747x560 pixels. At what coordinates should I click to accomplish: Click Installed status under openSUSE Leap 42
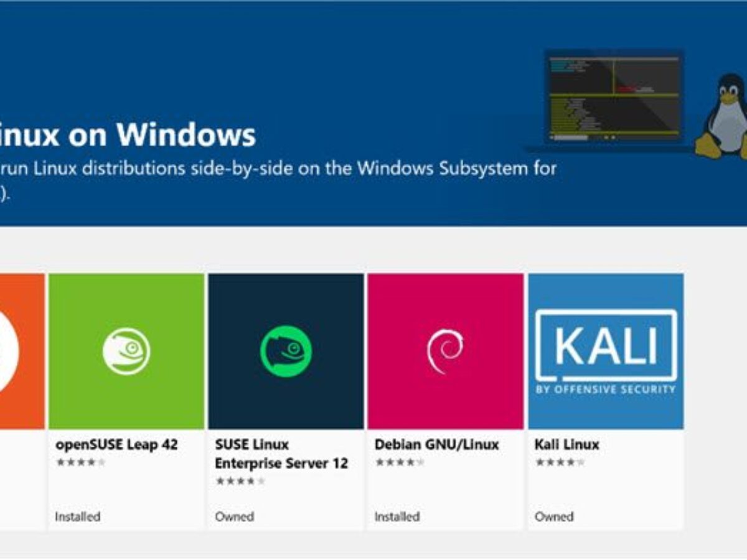tap(77, 516)
